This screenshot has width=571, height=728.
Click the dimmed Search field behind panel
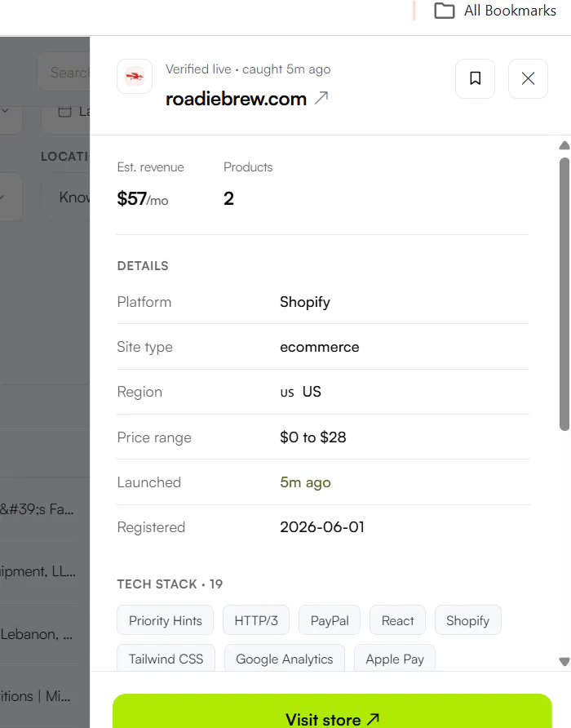coord(64,72)
